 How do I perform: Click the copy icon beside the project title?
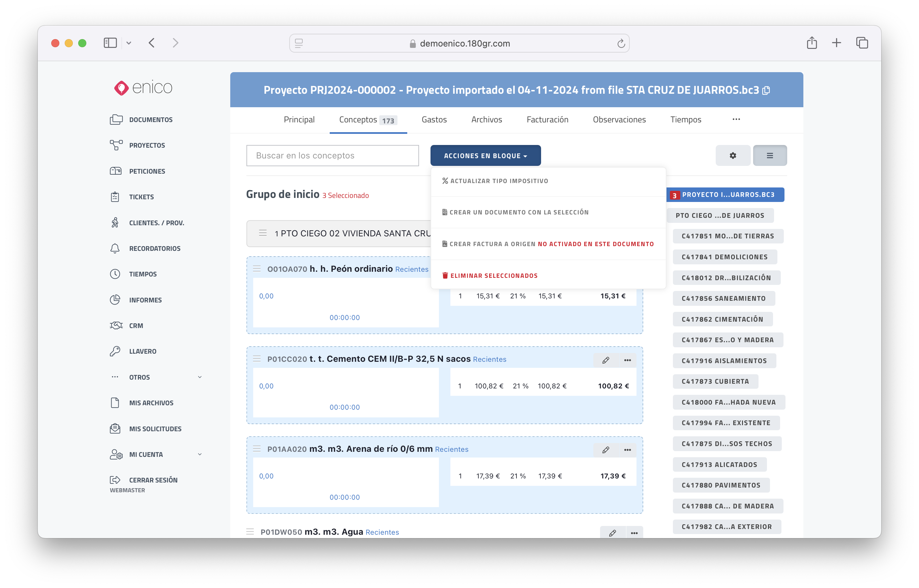pos(766,90)
